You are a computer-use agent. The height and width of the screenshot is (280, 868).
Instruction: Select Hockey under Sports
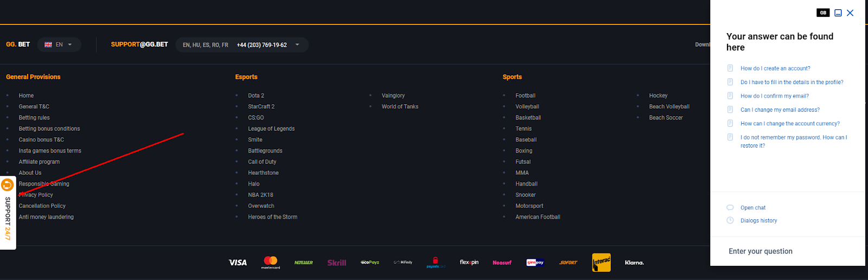(x=658, y=96)
